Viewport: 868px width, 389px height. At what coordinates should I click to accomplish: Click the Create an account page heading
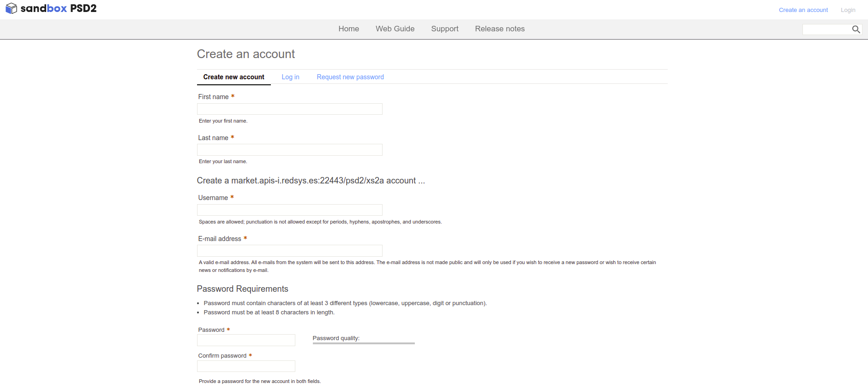pyautogui.click(x=245, y=54)
